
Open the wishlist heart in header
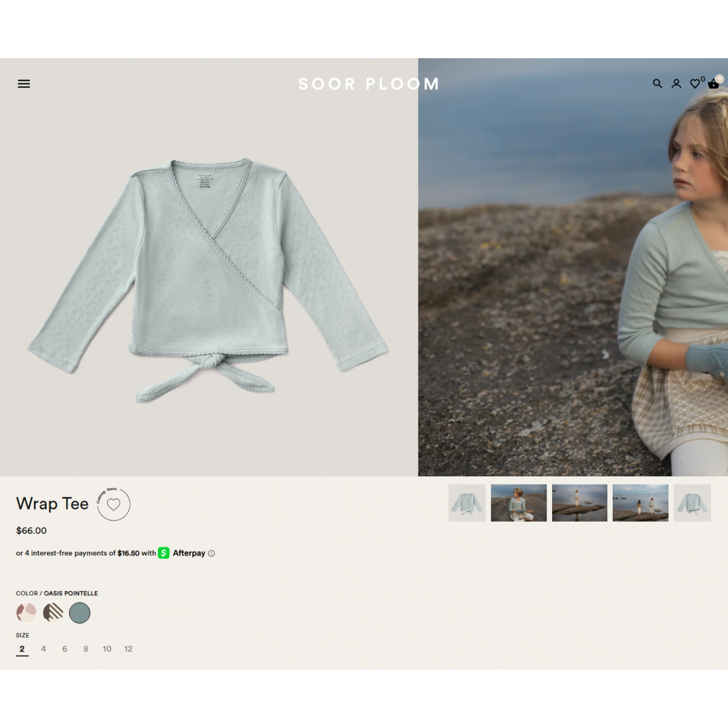click(695, 84)
